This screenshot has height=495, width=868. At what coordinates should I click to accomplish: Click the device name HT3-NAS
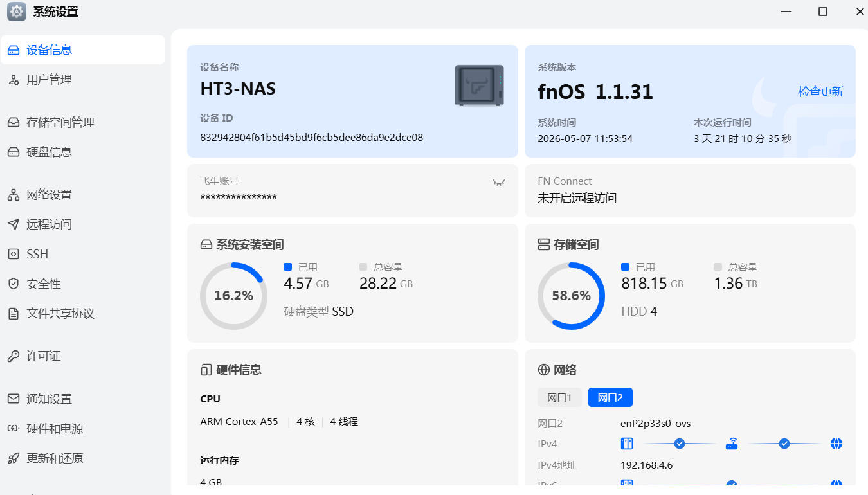[238, 89]
